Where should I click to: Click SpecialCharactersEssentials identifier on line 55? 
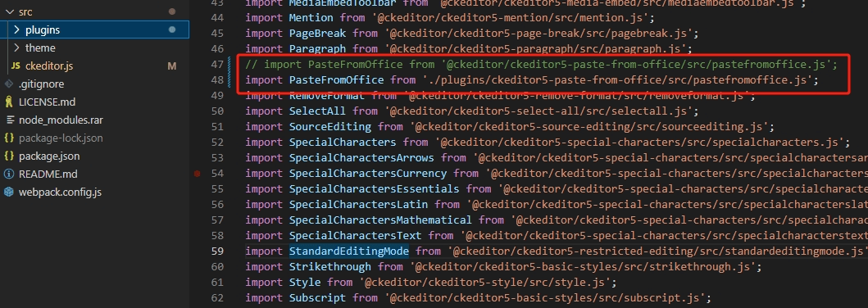(375, 189)
